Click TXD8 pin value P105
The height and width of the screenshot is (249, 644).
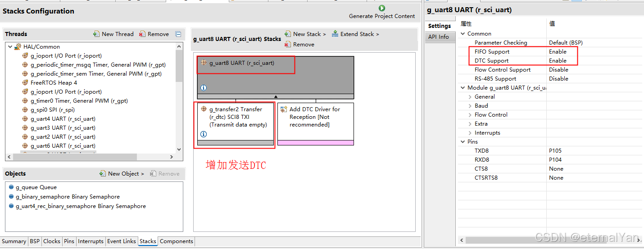555,150
